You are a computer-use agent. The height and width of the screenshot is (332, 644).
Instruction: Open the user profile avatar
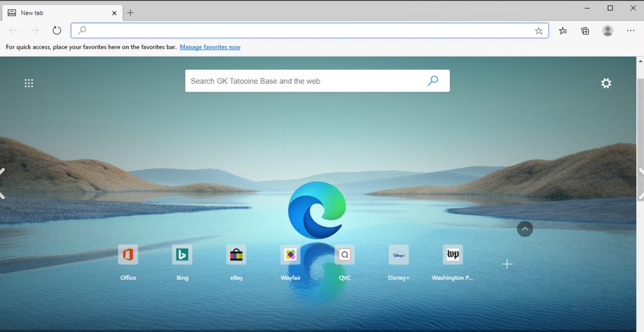coord(607,30)
